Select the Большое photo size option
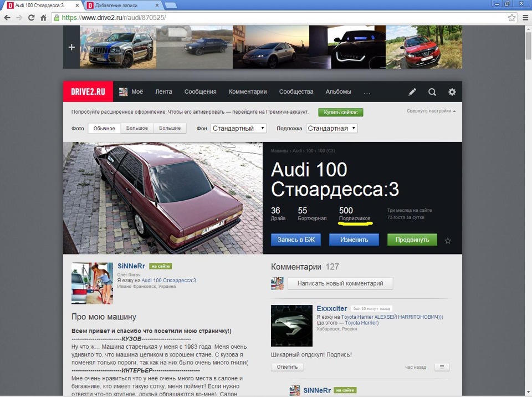Viewport: 532px width, 397px height. [137, 129]
